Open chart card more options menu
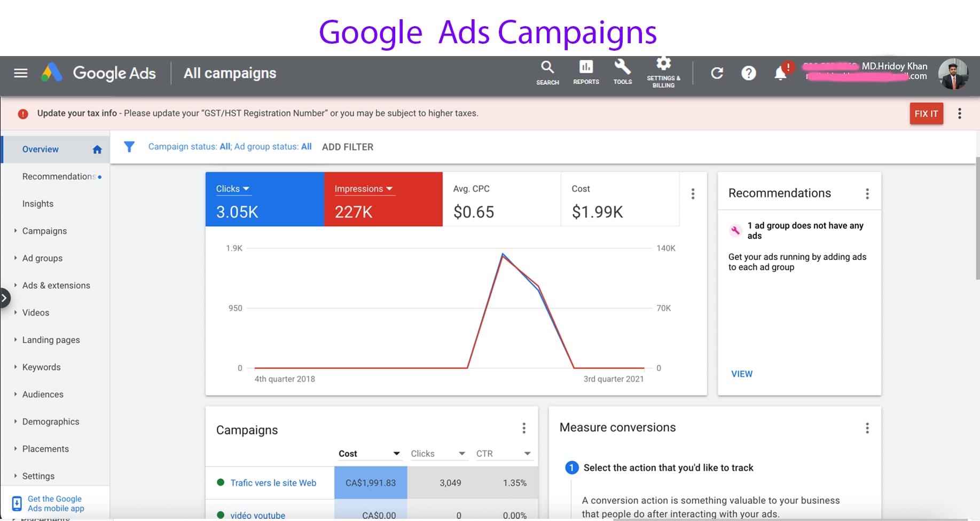 tap(693, 194)
